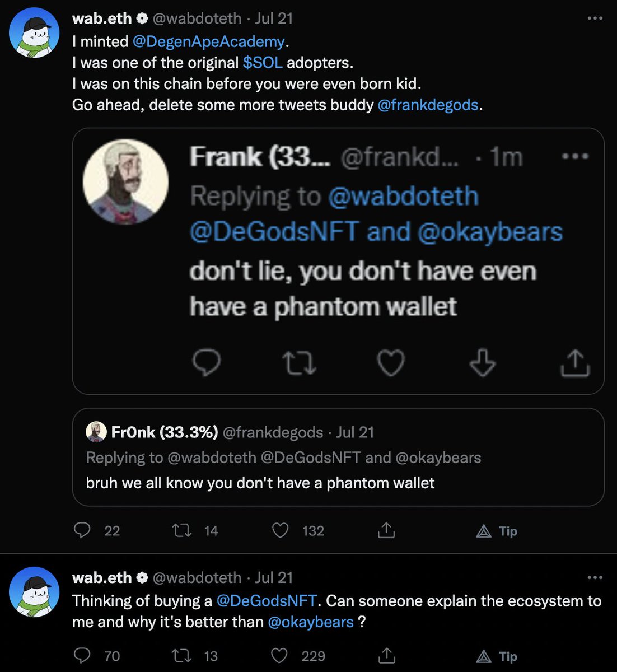
Task: Like the tweet with 132 likes
Action: point(280,530)
